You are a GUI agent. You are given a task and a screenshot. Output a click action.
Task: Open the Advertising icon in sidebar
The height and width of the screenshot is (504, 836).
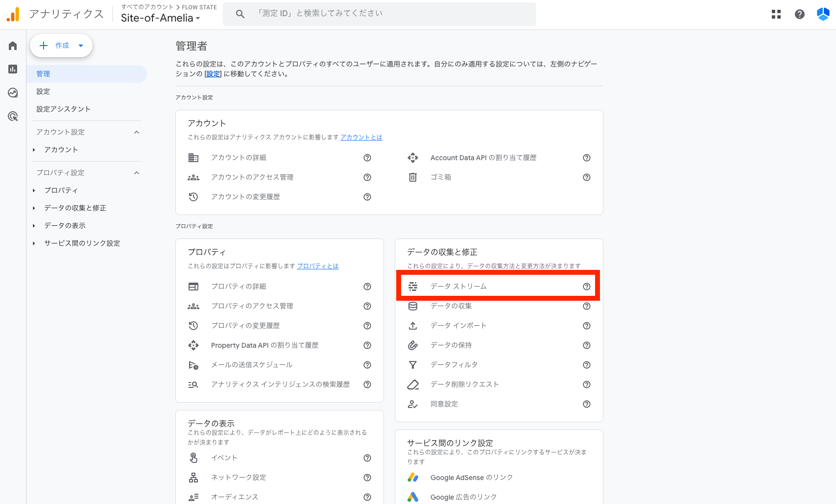pos(13,116)
